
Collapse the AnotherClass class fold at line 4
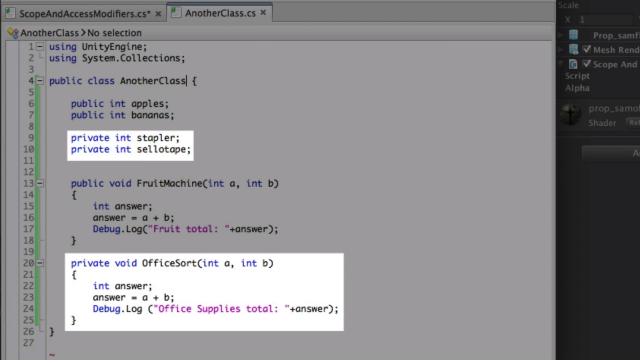click(40, 81)
